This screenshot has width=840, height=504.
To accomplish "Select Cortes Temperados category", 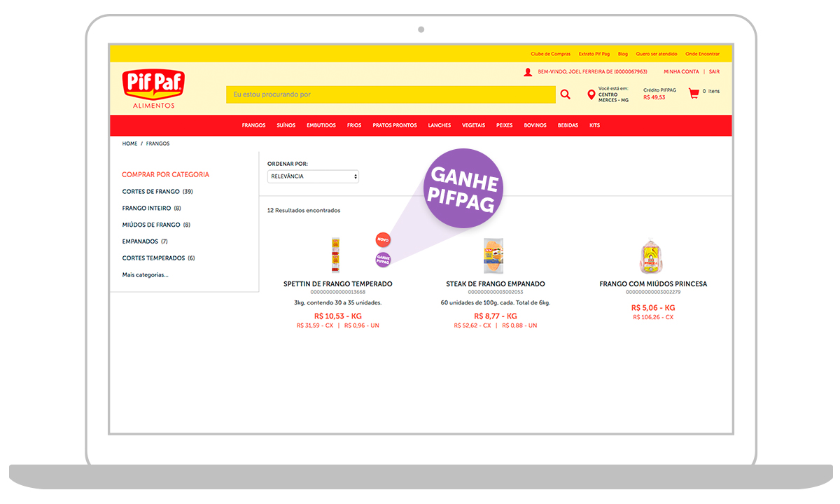I will coord(159,258).
